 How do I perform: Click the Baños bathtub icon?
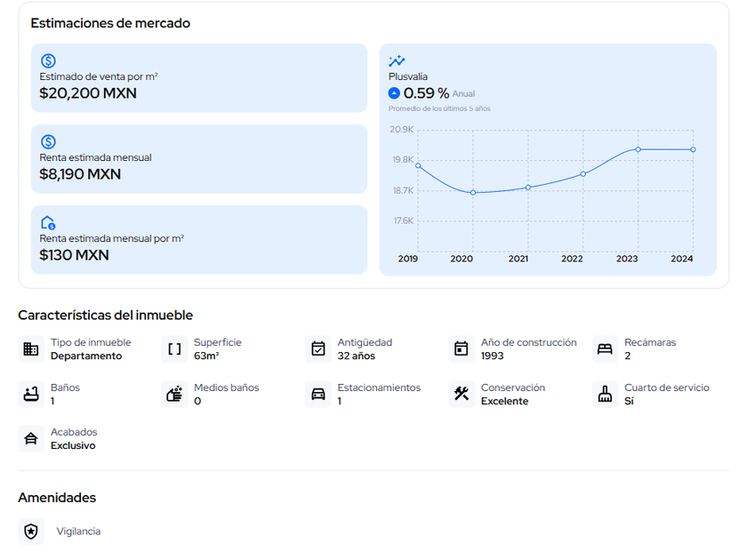point(31,394)
